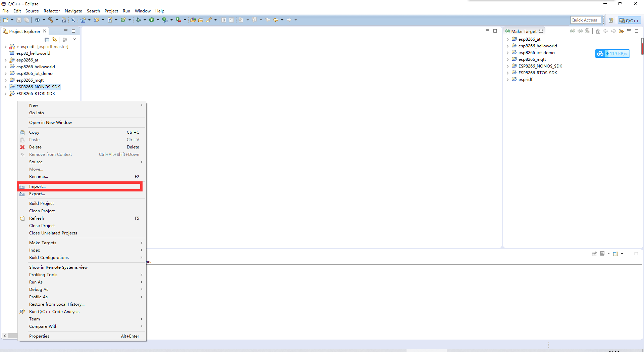Open the Refactor menu in menu bar

[x=52, y=11]
